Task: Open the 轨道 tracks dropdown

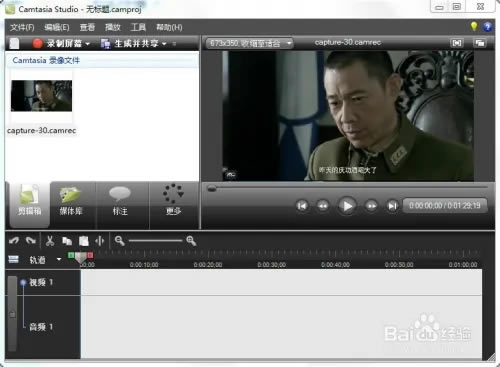Action: point(59,259)
